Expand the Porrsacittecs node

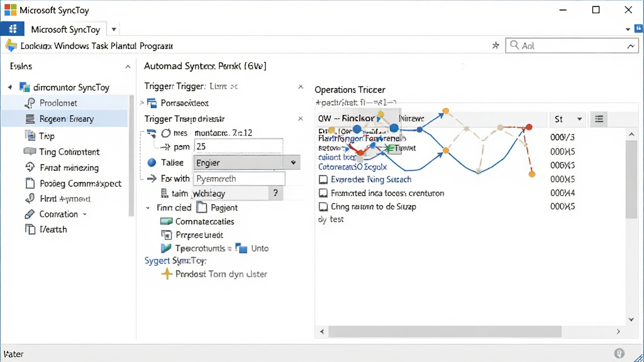pyautogui.click(x=142, y=102)
